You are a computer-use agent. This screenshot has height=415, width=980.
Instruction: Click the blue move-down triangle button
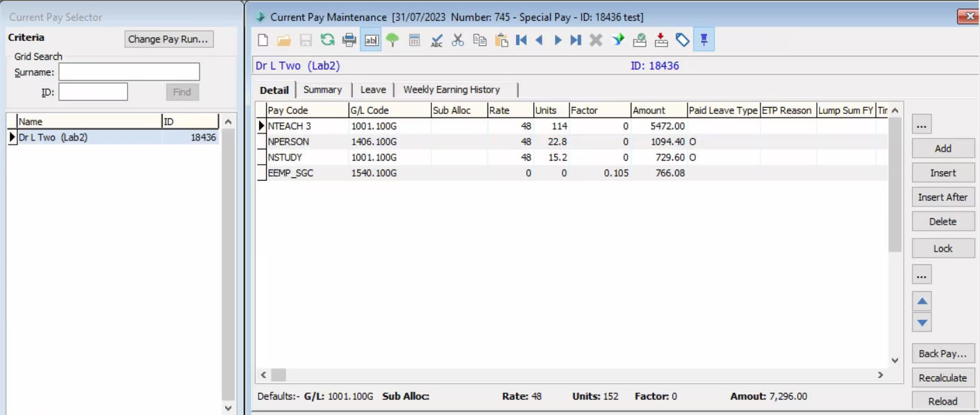[922, 322]
